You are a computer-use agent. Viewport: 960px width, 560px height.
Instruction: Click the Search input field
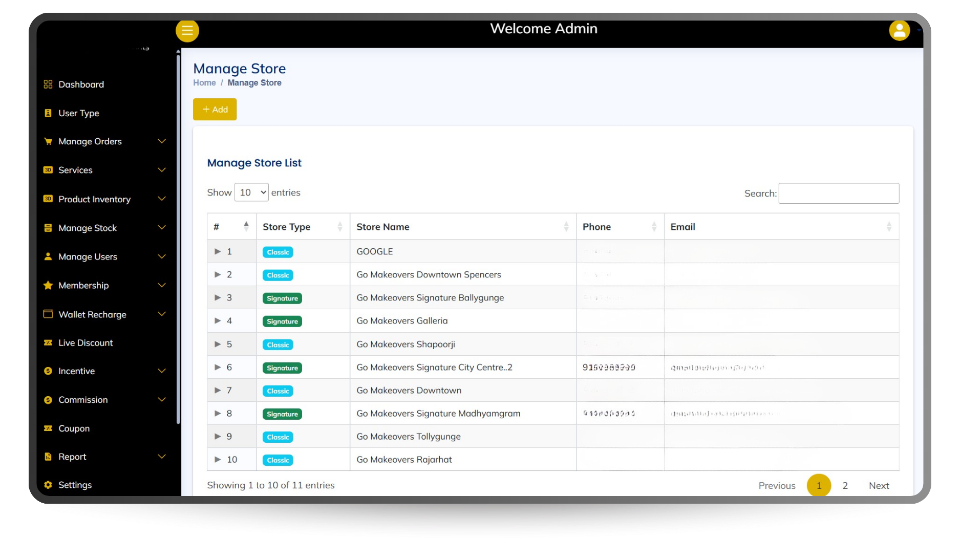[x=838, y=193]
